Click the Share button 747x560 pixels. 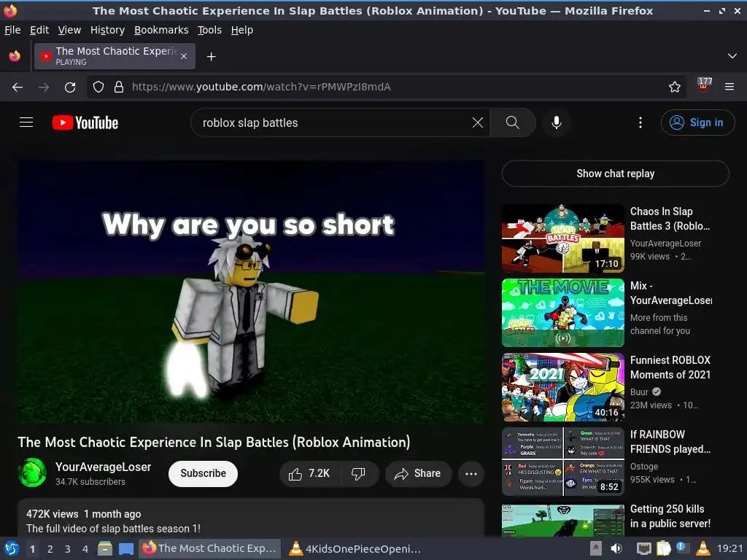(x=418, y=474)
